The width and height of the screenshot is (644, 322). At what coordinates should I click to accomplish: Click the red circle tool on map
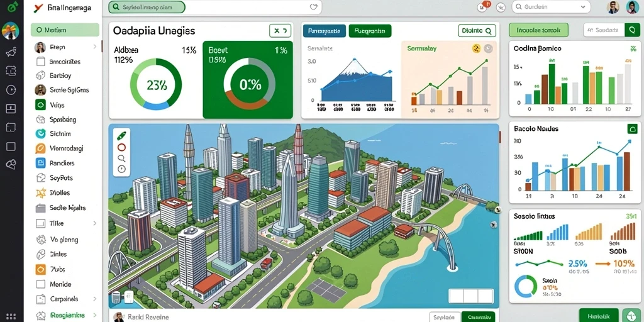[121, 147]
